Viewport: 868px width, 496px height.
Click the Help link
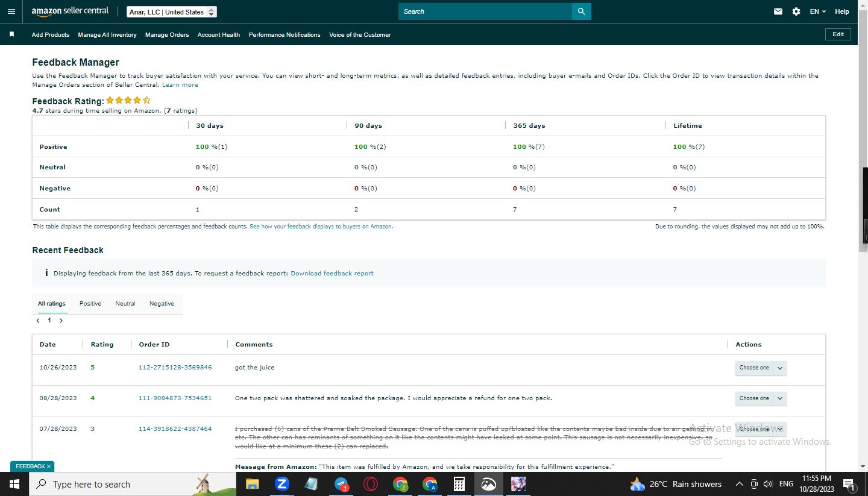[842, 11]
